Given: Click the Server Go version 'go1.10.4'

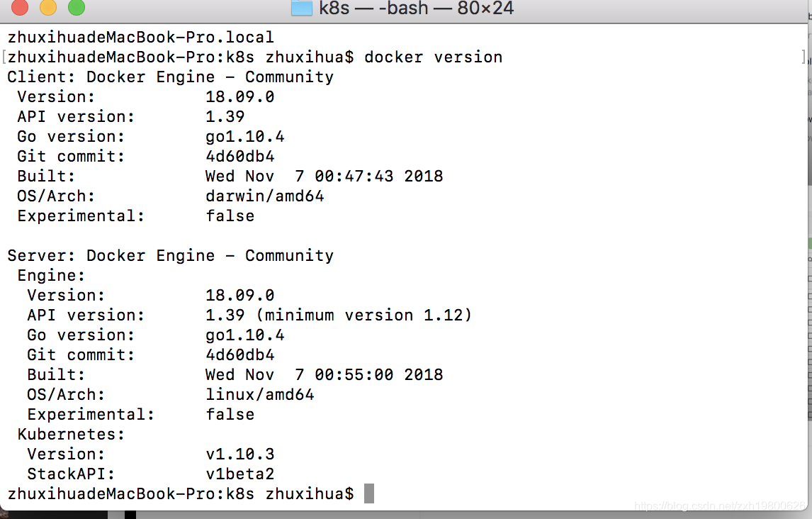Looking at the screenshot, I should pos(245,335).
